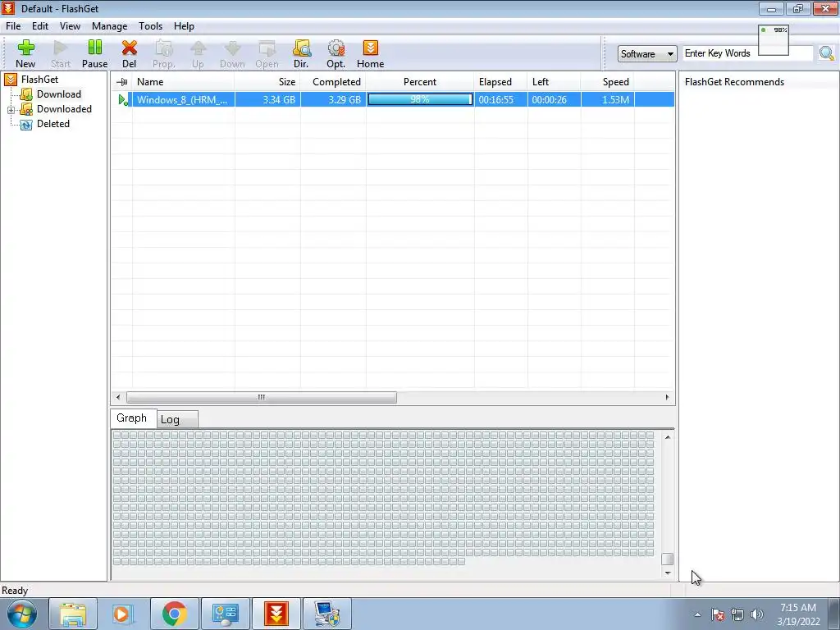Open the Software category dropdown

pos(647,53)
